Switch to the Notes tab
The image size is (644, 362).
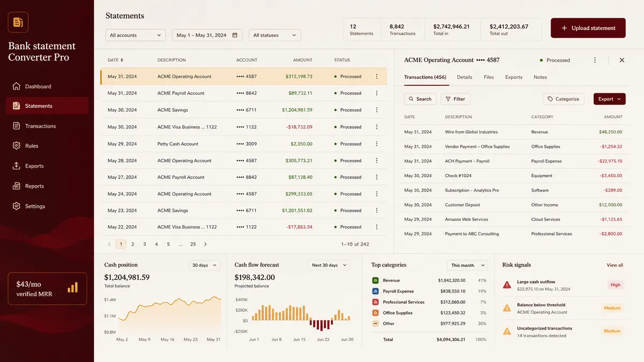coord(540,77)
